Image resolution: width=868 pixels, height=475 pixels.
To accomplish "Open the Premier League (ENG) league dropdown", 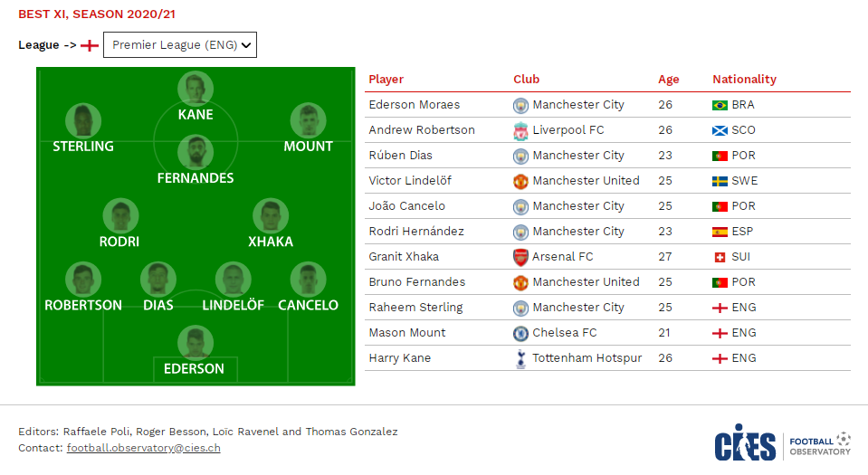I will (180, 45).
